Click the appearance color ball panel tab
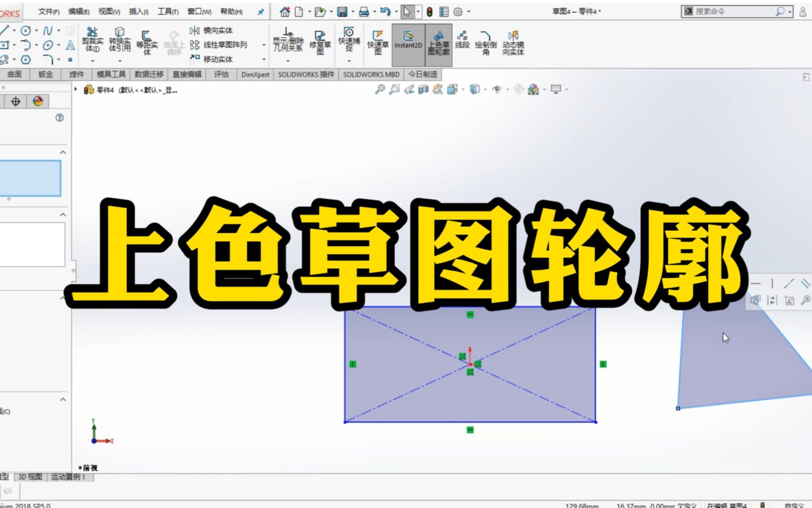The width and height of the screenshot is (812, 508). 38,101
